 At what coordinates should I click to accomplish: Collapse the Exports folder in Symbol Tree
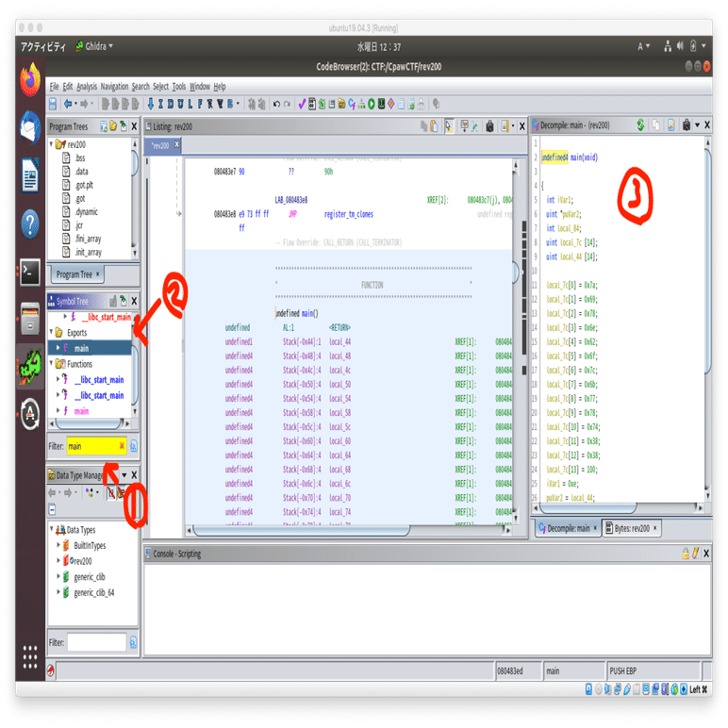pos(52,333)
